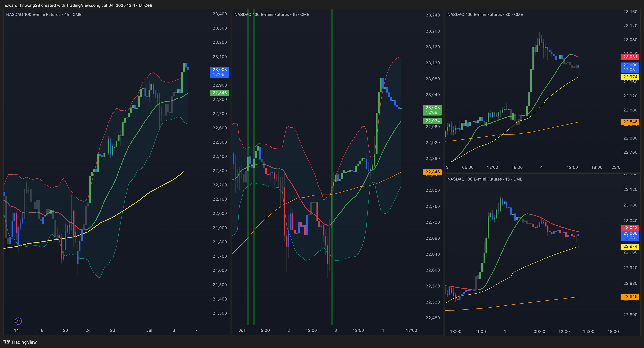Screen dimensions: 644x348
Task: Click the red 23,013 price label on 15-minute chart
Action: click(630, 227)
